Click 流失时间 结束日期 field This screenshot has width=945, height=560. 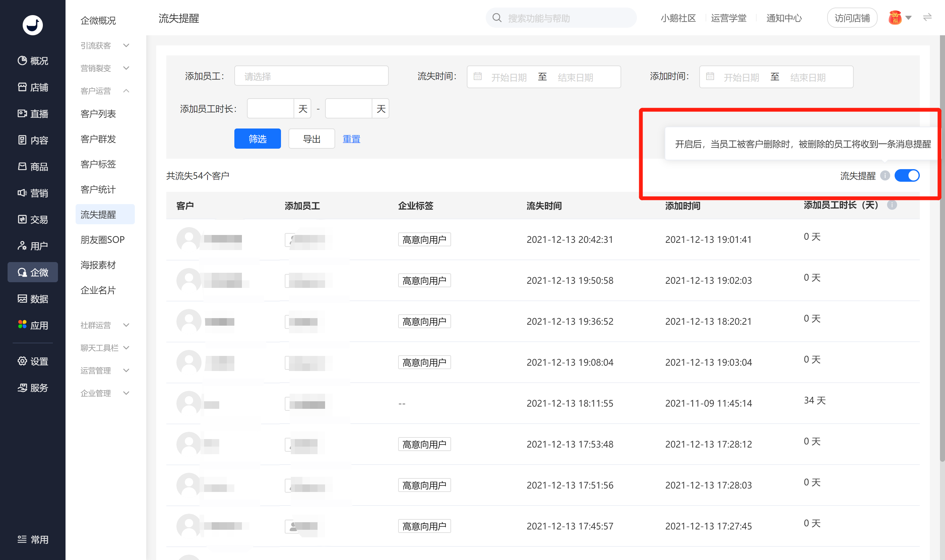pyautogui.click(x=576, y=77)
